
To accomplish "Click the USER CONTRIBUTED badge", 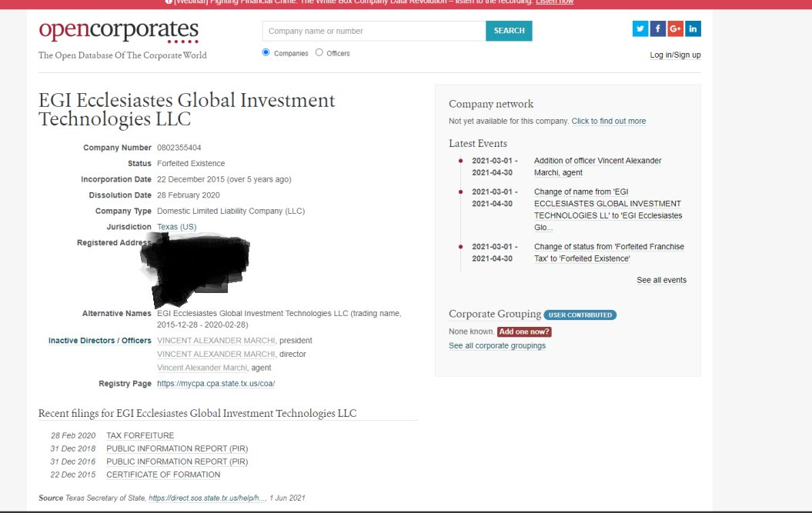I will (x=580, y=315).
